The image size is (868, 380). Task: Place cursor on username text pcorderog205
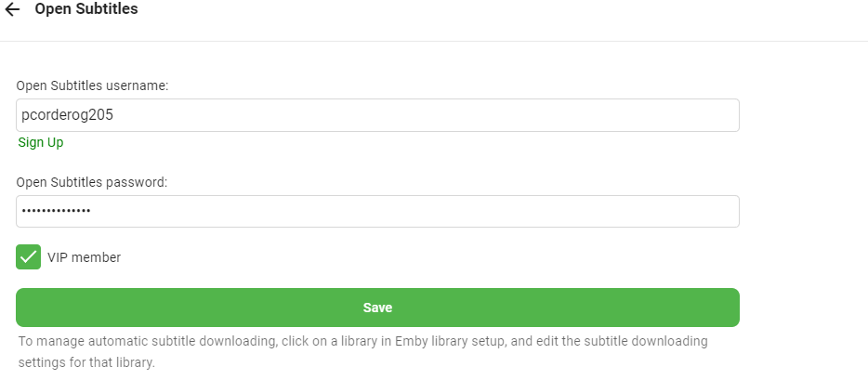66,115
